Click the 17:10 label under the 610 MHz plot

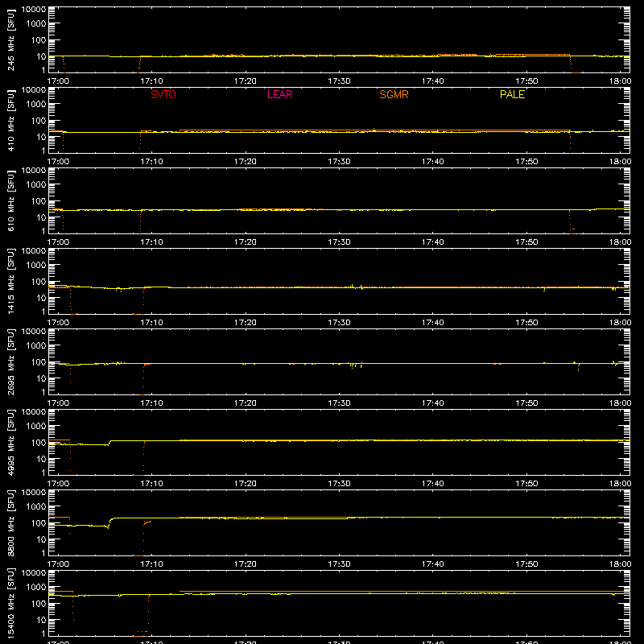click(x=151, y=242)
